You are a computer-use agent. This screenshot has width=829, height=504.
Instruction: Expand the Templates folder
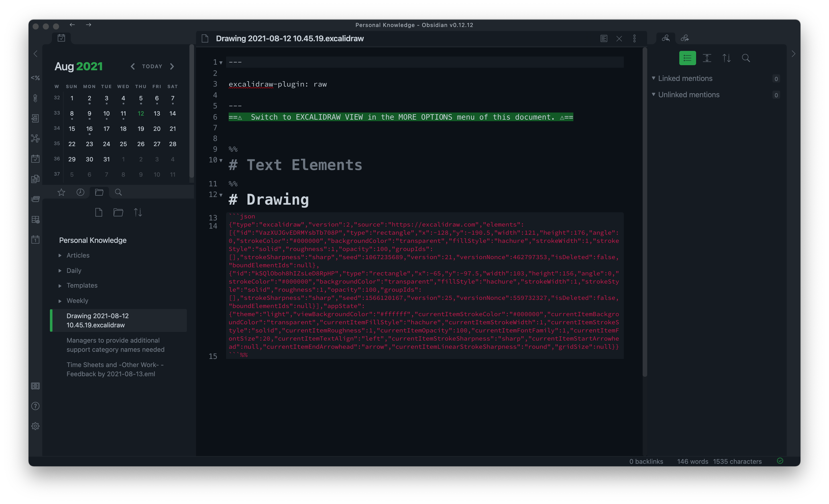coord(60,285)
